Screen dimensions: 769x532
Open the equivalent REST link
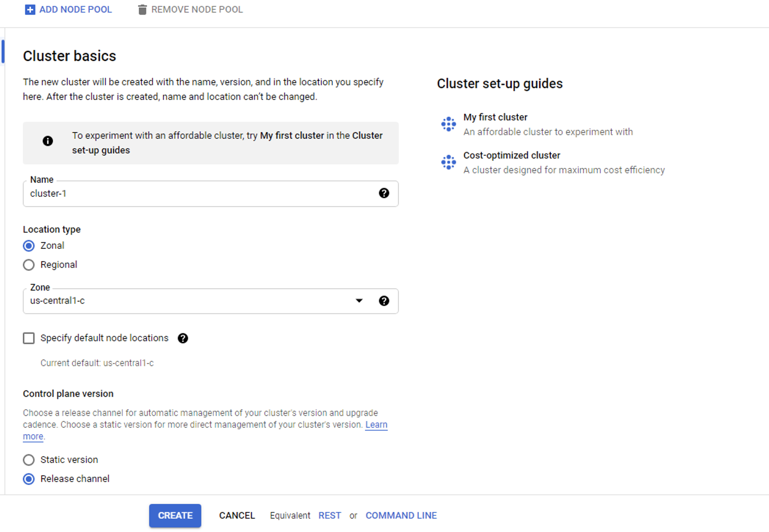(x=330, y=515)
